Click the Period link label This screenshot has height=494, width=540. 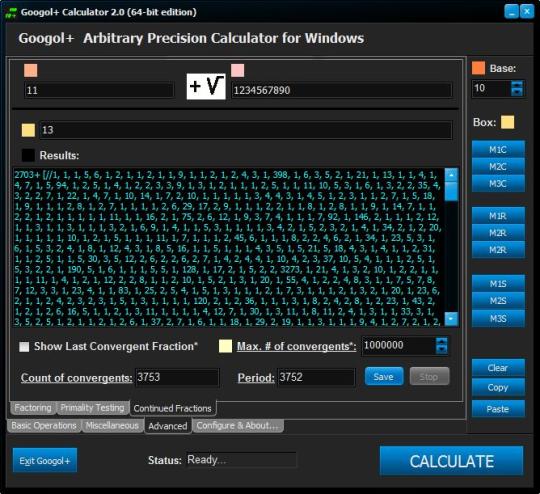[256, 378]
